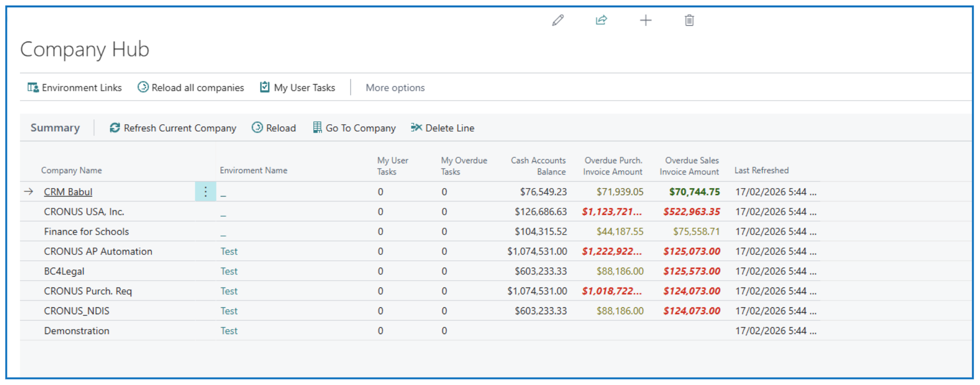The image size is (980, 385).
Task: Click the pencil edit icon
Action: (x=558, y=20)
